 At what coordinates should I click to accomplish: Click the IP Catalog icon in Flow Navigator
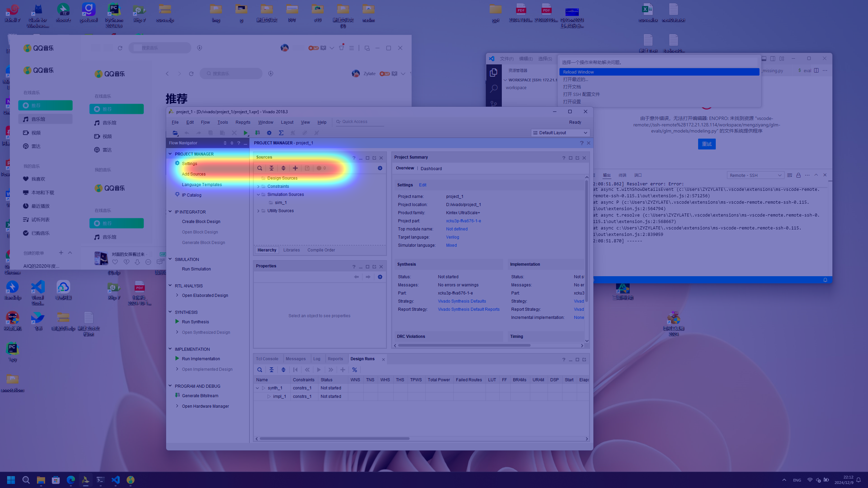point(177,195)
